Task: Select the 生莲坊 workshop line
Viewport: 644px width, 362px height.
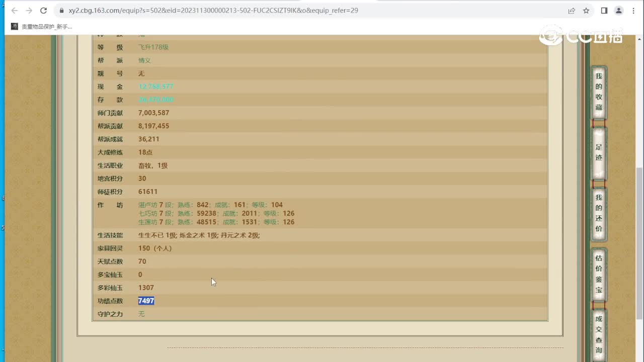Action: point(216,222)
